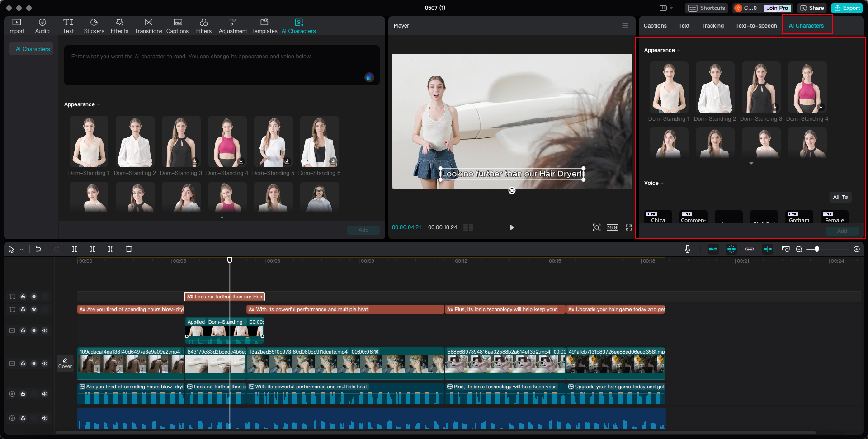Adjust the timeline zoom slider handle
This screenshot has height=439, width=868.
click(816, 249)
